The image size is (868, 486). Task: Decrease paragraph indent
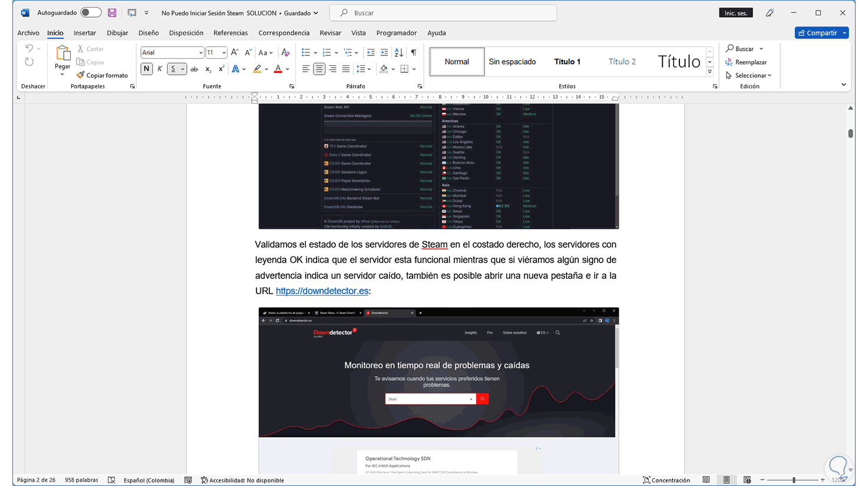click(x=371, y=52)
